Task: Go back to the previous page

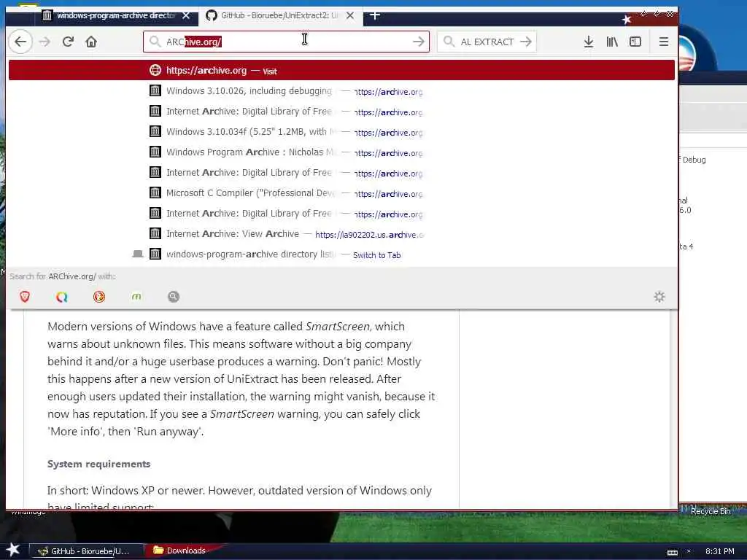Action: coord(20,42)
